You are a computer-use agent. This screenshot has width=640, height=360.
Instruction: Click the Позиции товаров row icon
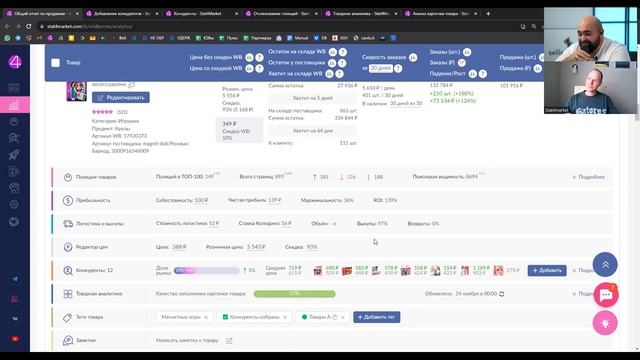(68, 177)
